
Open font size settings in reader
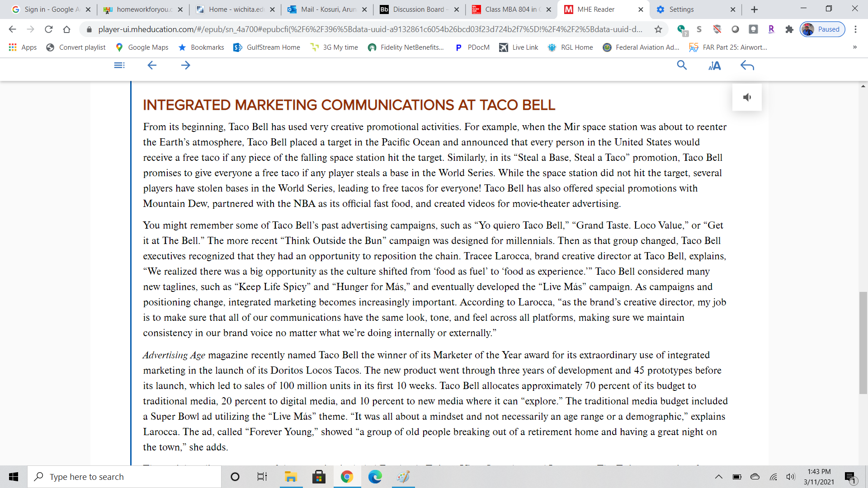[x=714, y=66]
